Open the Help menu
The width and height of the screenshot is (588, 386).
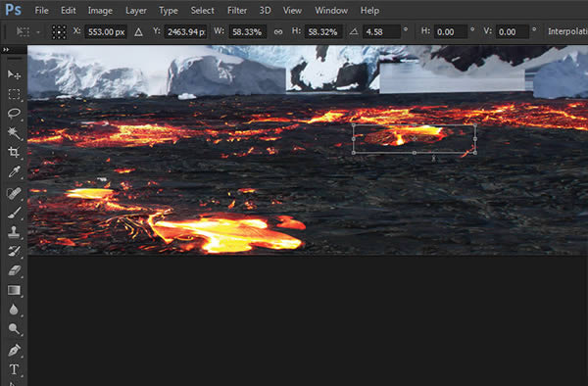point(369,11)
